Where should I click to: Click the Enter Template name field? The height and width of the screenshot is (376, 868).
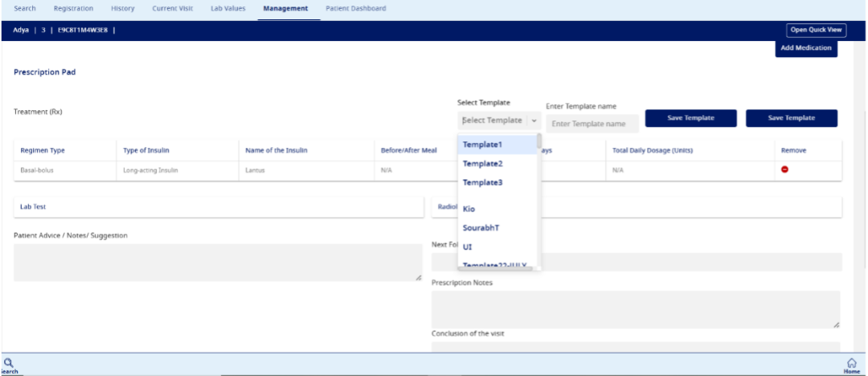[x=592, y=124]
